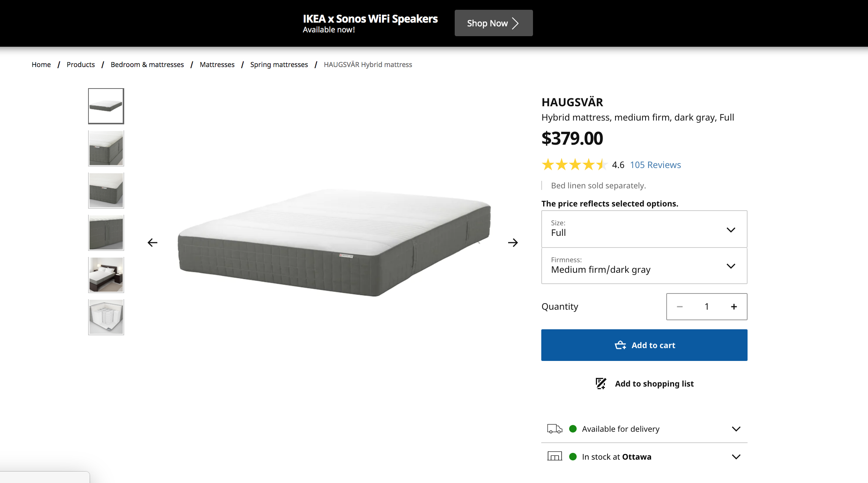Click the shopping list pencil icon
Screen dimensions: 868x483
[601, 384]
